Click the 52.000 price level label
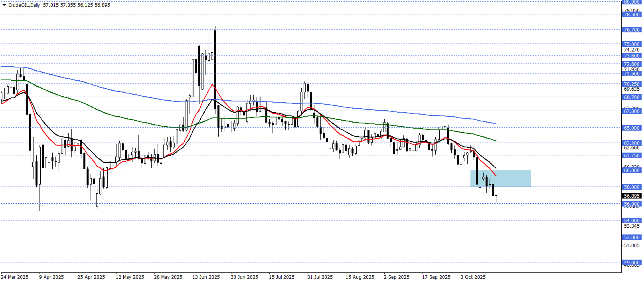The width and height of the screenshot is (644, 282). point(632,238)
